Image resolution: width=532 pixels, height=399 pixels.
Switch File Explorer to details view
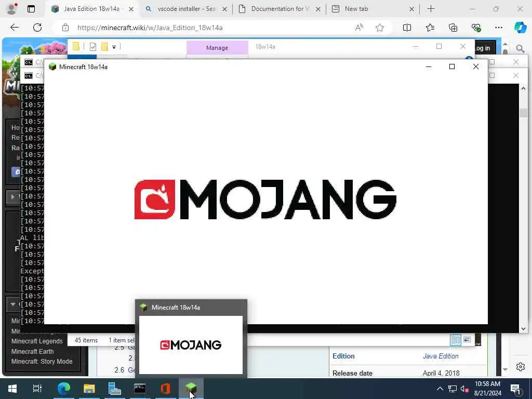click(x=455, y=340)
